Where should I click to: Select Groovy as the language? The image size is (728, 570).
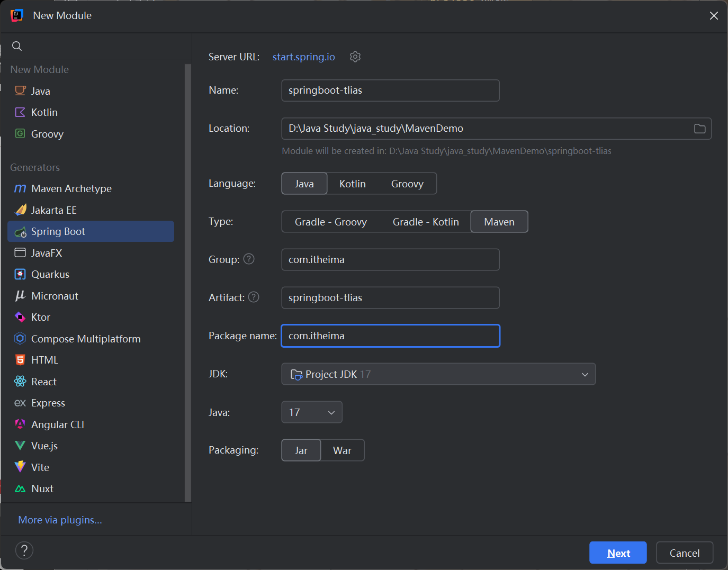pyautogui.click(x=407, y=184)
